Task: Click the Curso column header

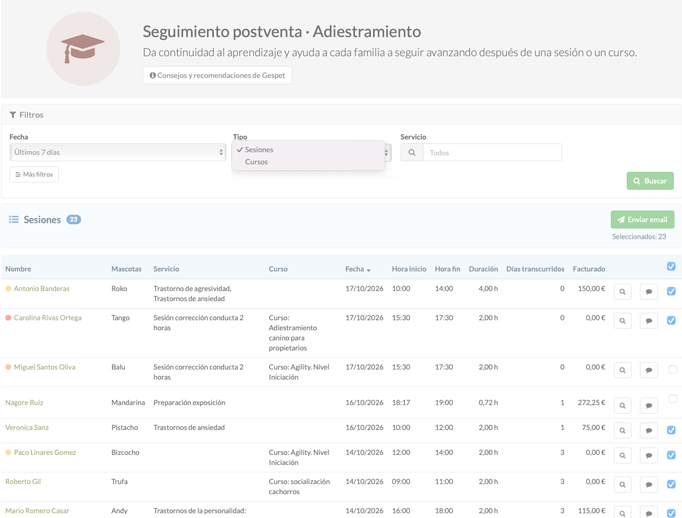Action: click(278, 269)
